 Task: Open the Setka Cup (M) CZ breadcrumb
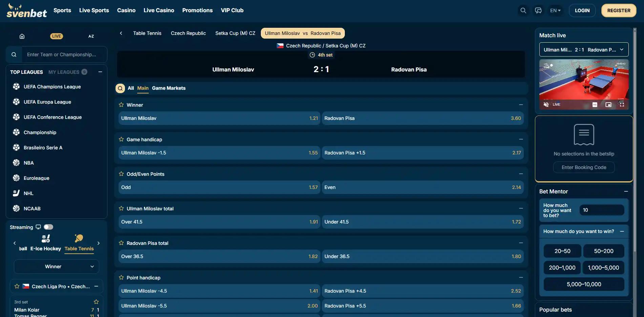tap(235, 33)
